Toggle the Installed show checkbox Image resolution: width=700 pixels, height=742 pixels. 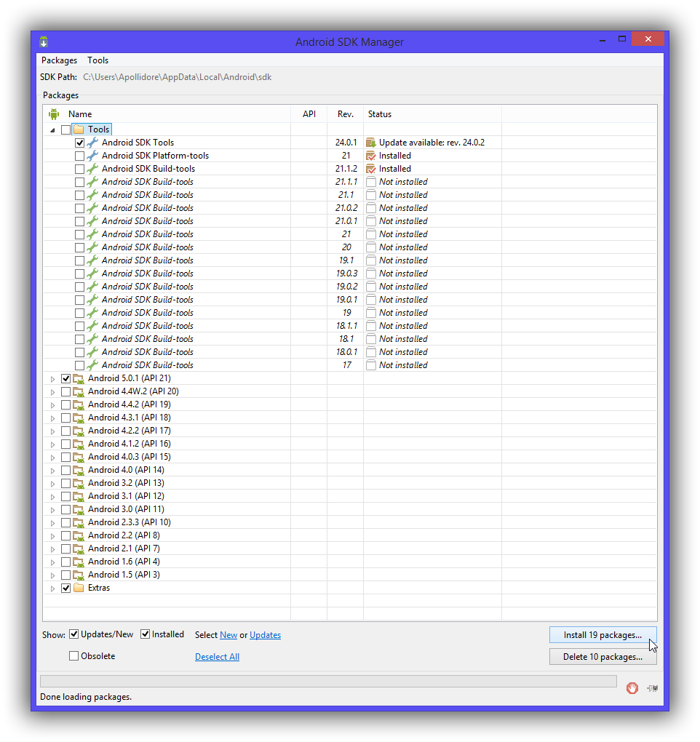[146, 634]
